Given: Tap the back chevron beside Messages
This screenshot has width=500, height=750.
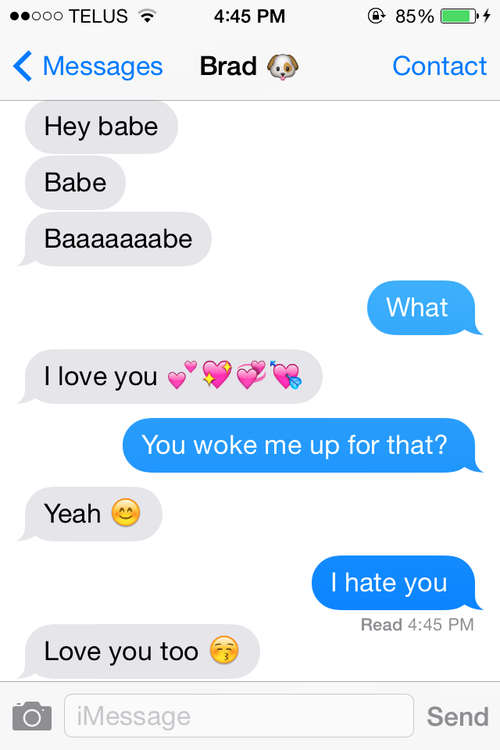Looking at the screenshot, I should pos(22,66).
